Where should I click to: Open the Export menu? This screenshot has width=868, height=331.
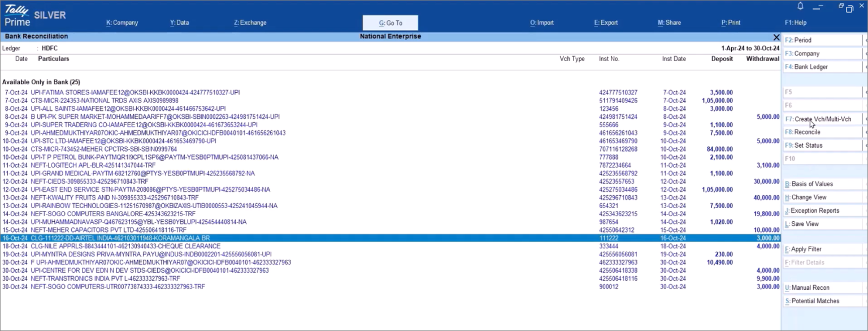point(606,23)
